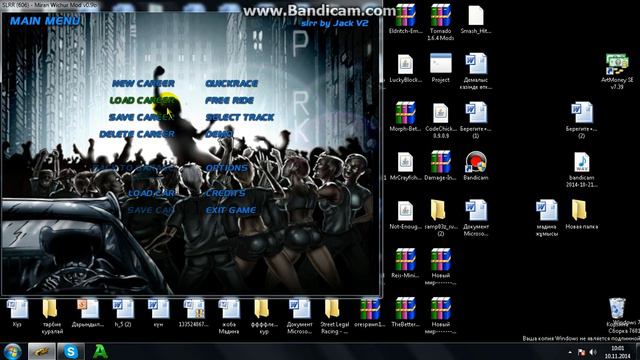Open the Новая папка folder
Screen dimensions: 640x360
(x=580, y=211)
